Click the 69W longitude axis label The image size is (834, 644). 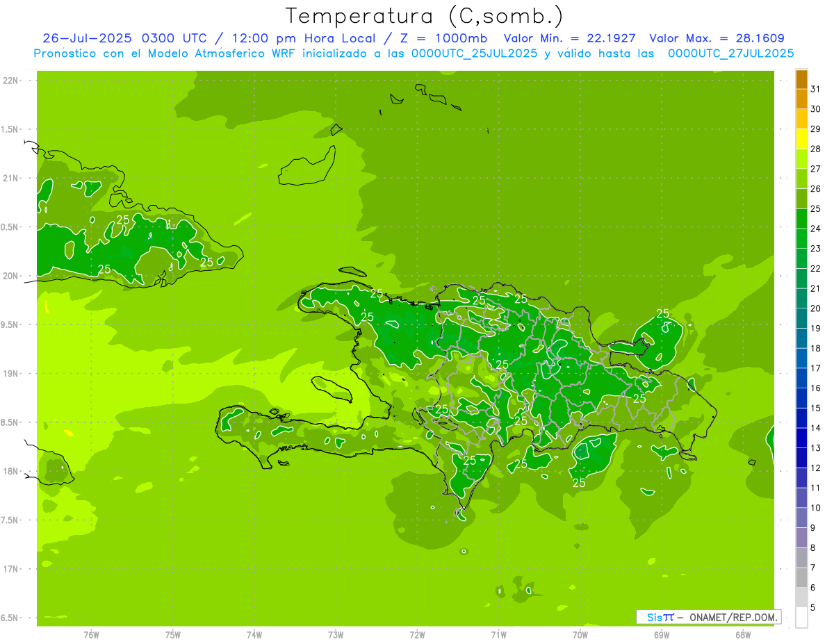pyautogui.click(x=662, y=634)
